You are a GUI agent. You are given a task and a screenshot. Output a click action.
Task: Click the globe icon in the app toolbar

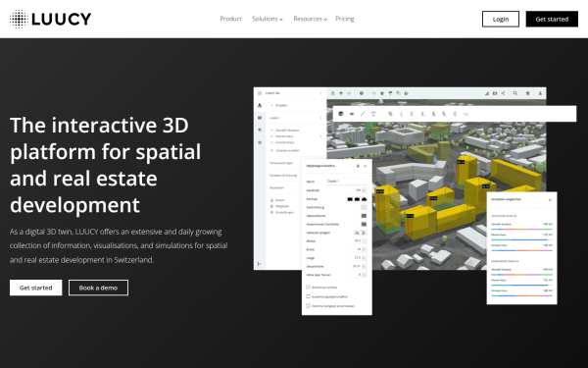point(362,93)
